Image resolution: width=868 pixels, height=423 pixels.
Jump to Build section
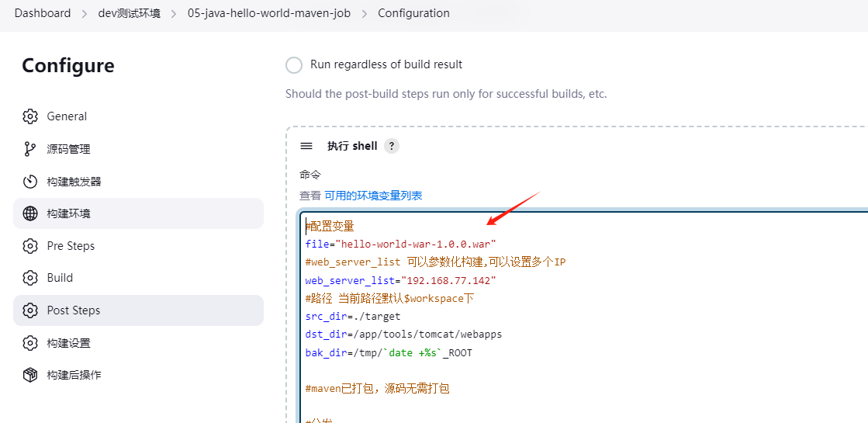click(x=138, y=277)
